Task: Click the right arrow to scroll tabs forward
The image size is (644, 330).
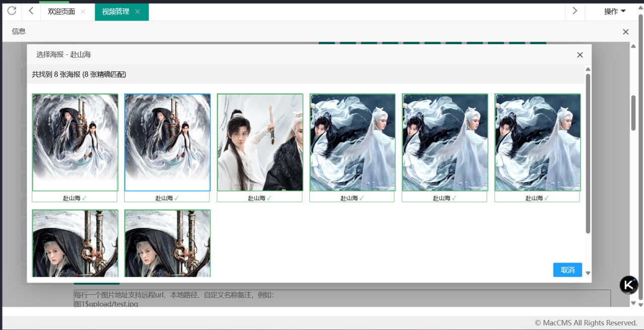Action: pos(575,11)
